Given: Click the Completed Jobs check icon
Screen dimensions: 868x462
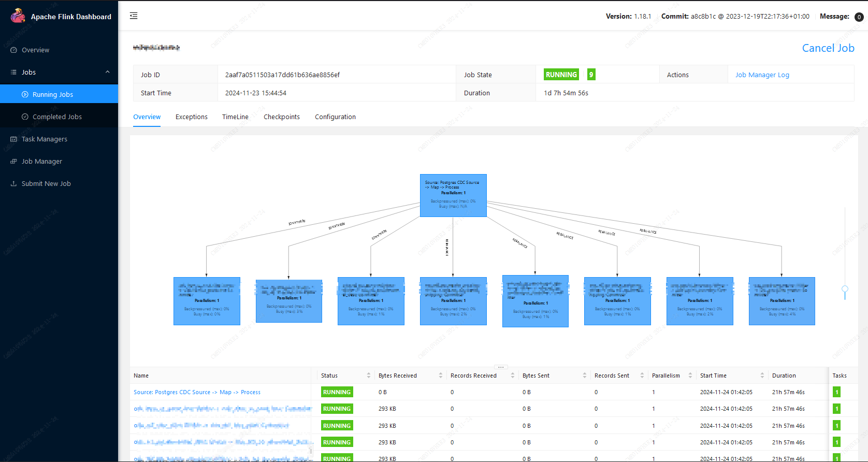Looking at the screenshot, I should 25,117.
